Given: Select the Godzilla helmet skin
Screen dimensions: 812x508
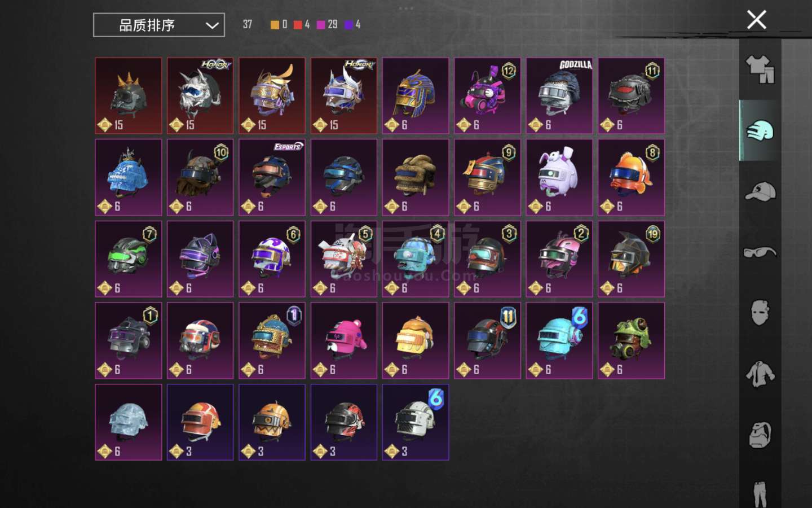Looking at the screenshot, I should click(x=559, y=96).
